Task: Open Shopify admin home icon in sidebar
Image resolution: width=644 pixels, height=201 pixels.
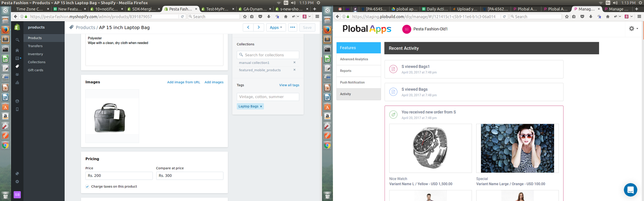Action: click(x=17, y=50)
